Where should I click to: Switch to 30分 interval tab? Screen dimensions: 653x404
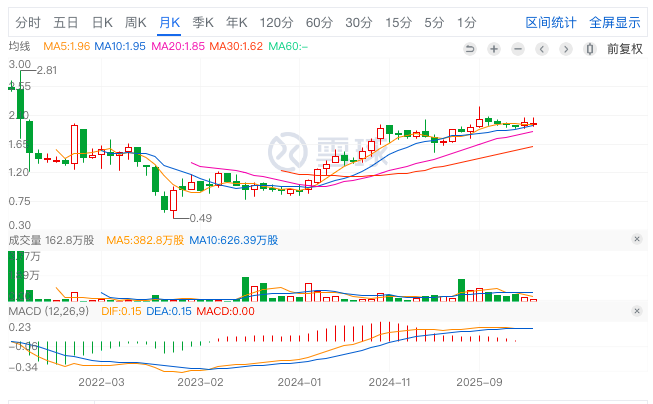click(359, 22)
